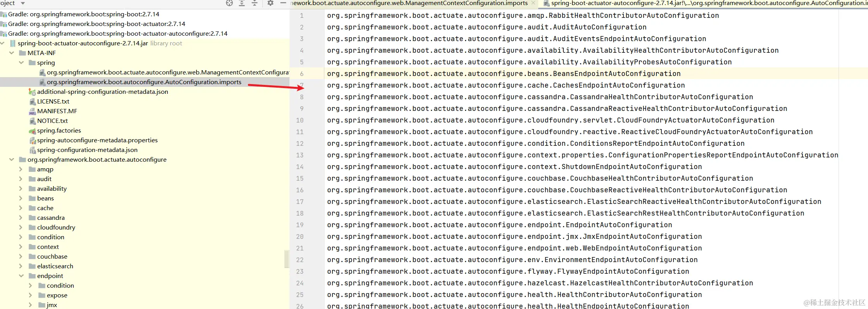Open NOTICE.txt file
The width and height of the screenshot is (868, 309).
52,121
